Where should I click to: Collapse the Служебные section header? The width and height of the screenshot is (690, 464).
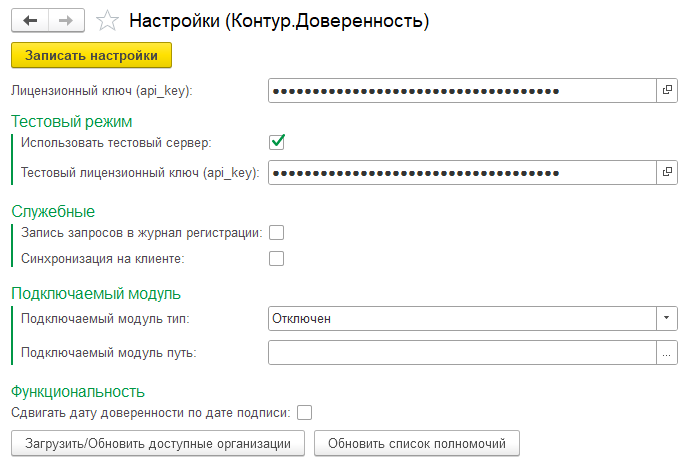(53, 212)
